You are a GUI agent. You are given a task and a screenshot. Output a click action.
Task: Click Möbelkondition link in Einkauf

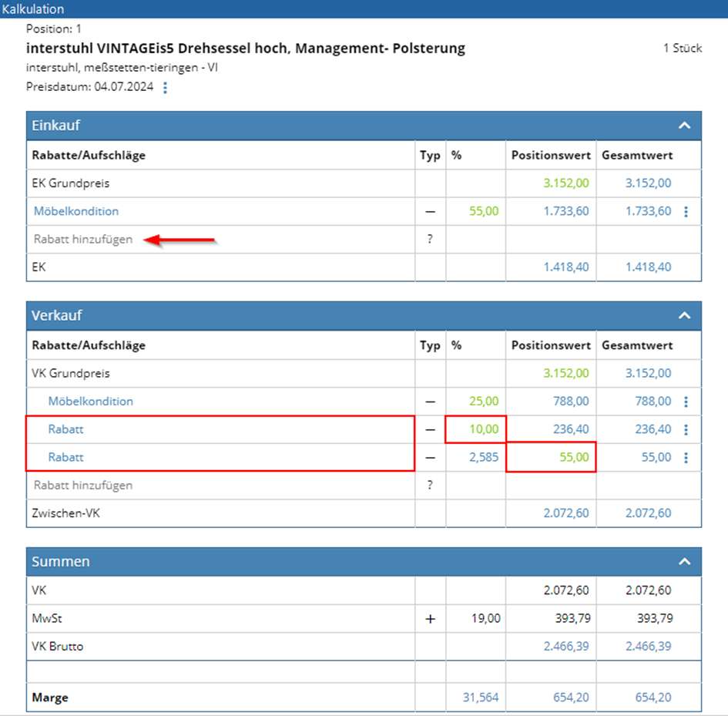[76, 211]
